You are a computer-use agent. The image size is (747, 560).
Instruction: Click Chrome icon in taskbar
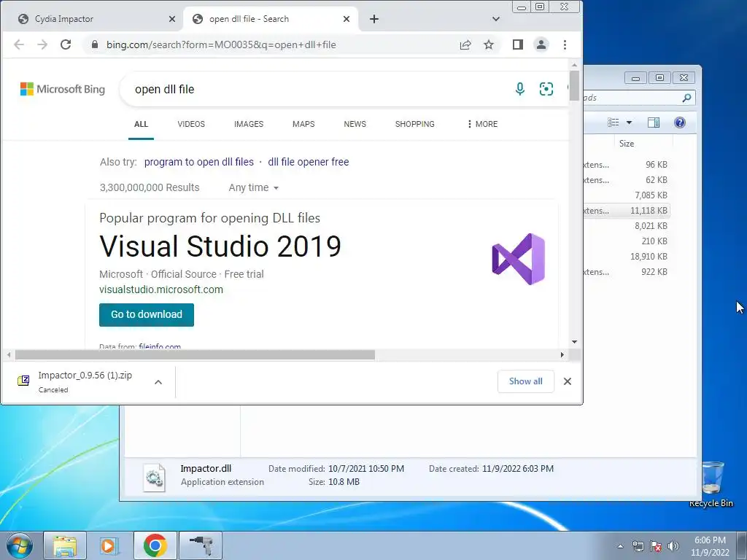coord(155,545)
